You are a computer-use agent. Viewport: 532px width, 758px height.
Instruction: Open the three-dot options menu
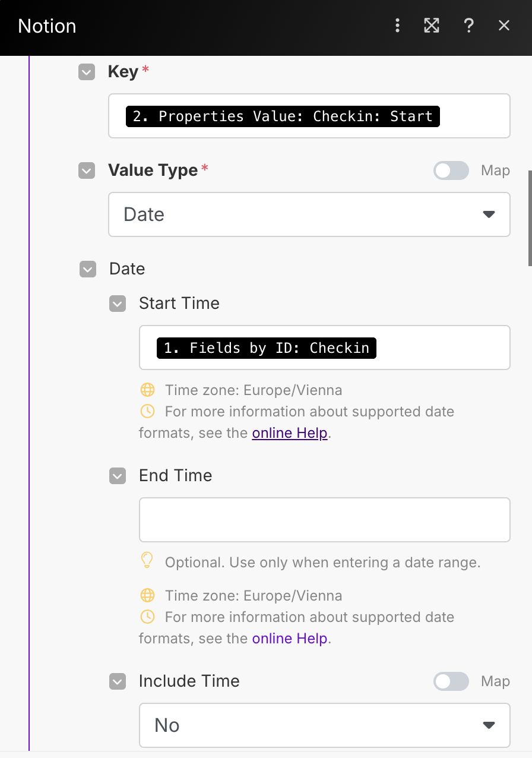pyautogui.click(x=397, y=26)
